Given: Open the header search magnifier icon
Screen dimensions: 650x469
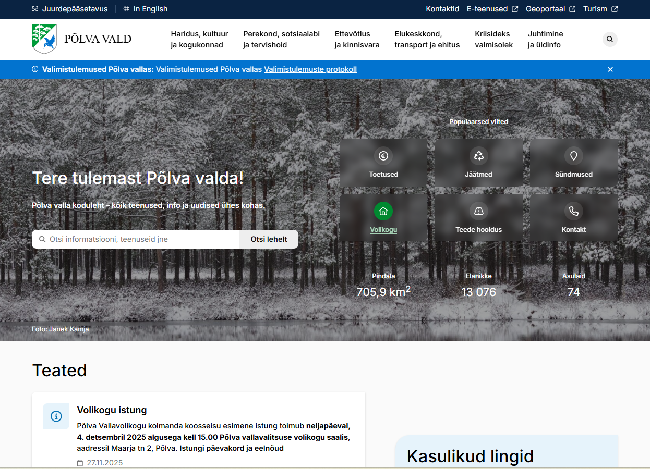Looking at the screenshot, I should 610,39.
